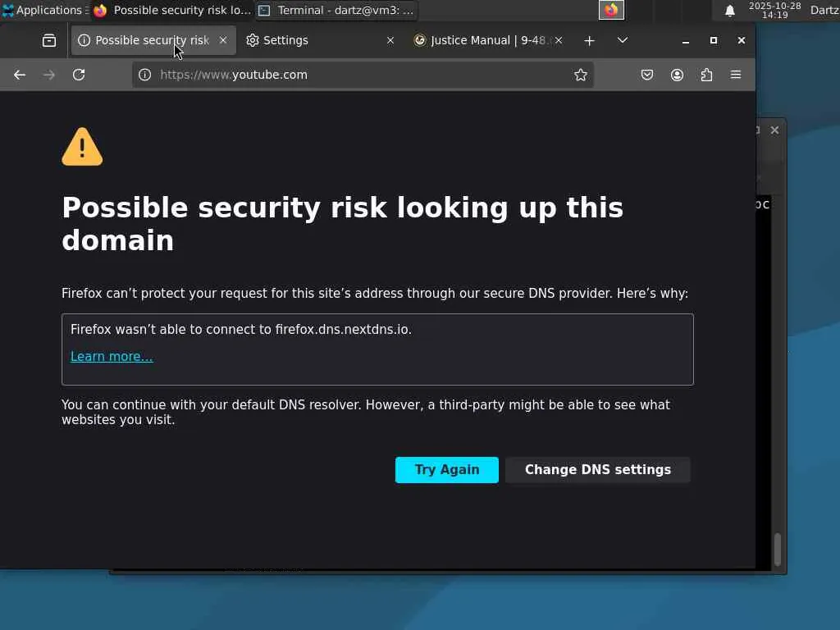Screen dimensions: 840x630
Task: Open the Applications menu
Action: [x=43, y=11]
